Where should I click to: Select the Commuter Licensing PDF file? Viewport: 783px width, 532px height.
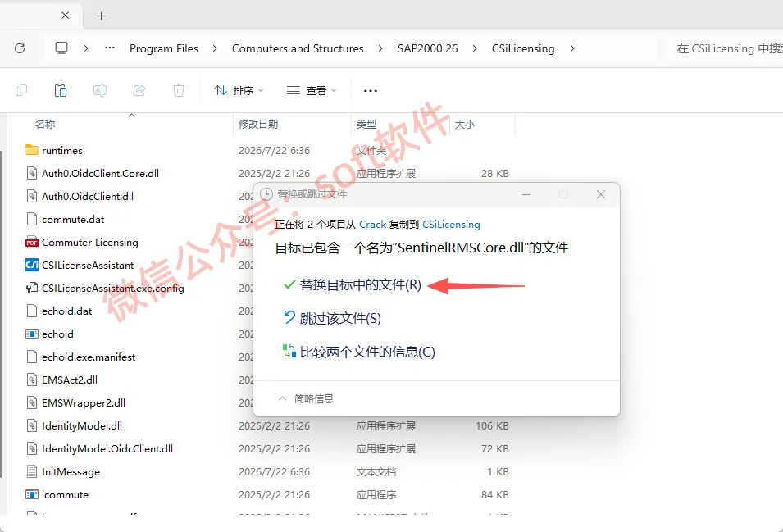(x=90, y=242)
